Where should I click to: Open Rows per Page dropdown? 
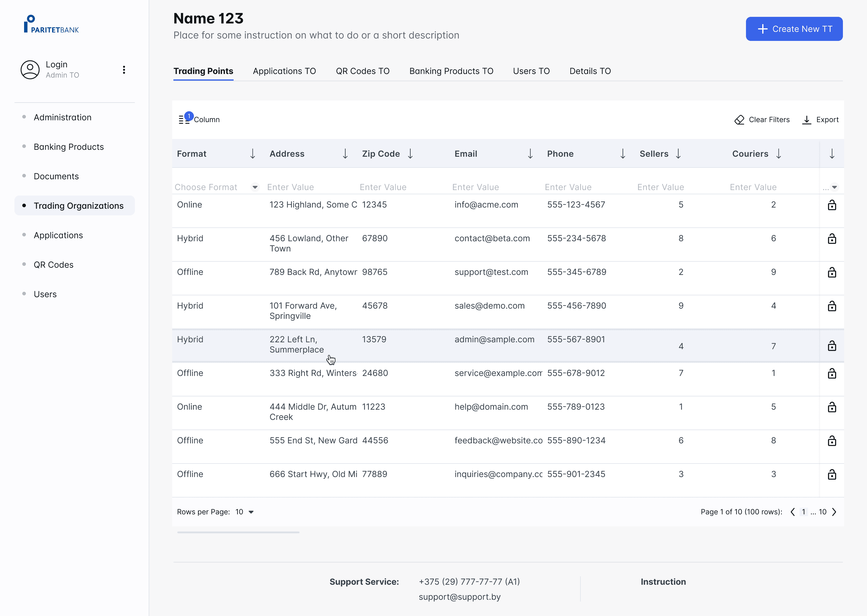click(x=251, y=512)
